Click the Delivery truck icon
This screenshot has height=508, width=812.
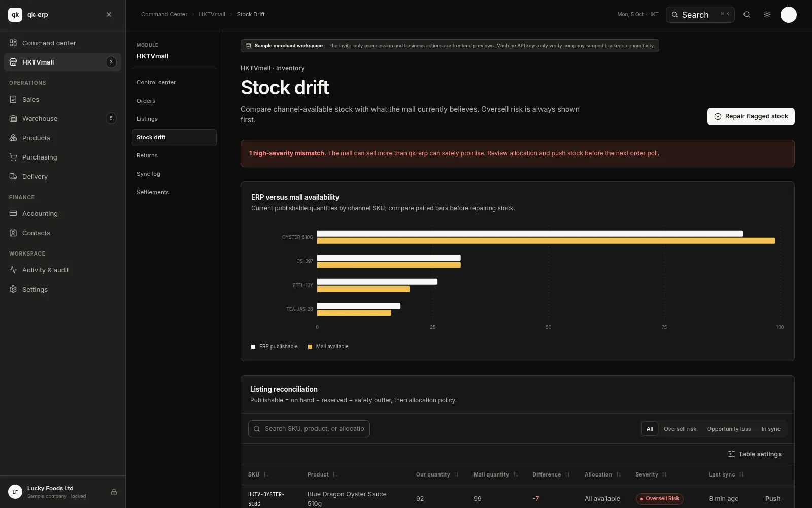point(13,176)
